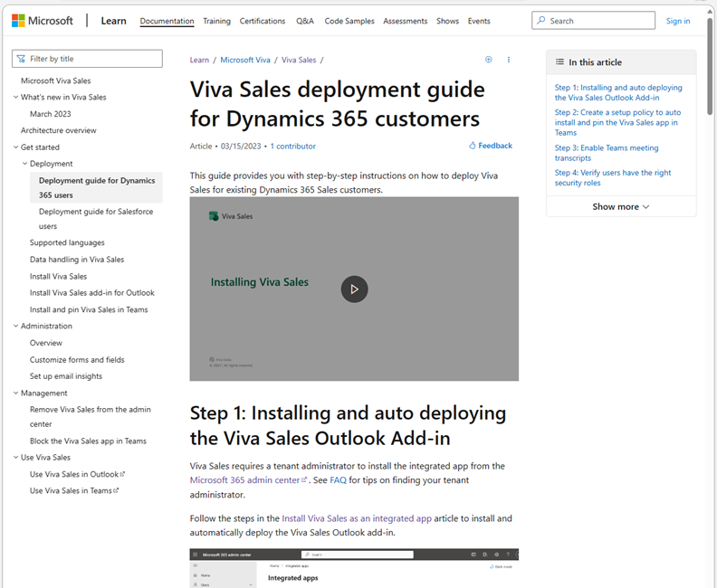This screenshot has width=717, height=588.
Task: Select Remove Viva Sales from the admin center
Action: coord(91,417)
